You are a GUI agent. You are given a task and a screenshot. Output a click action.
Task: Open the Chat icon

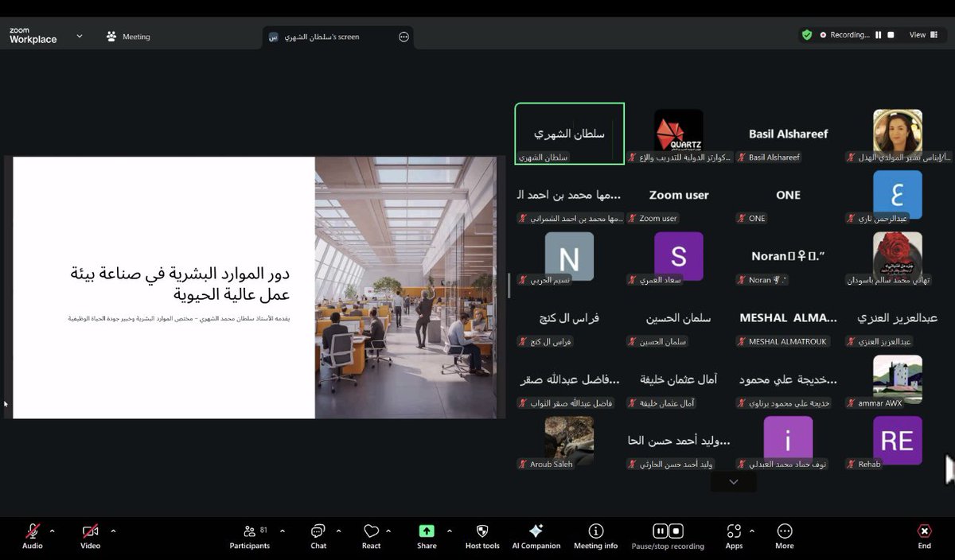coord(318,531)
